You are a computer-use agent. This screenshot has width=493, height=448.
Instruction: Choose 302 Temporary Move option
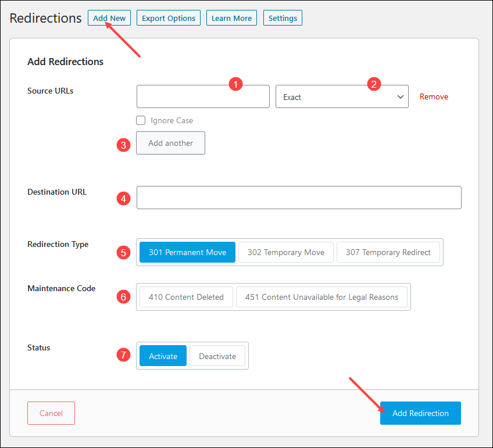click(285, 253)
